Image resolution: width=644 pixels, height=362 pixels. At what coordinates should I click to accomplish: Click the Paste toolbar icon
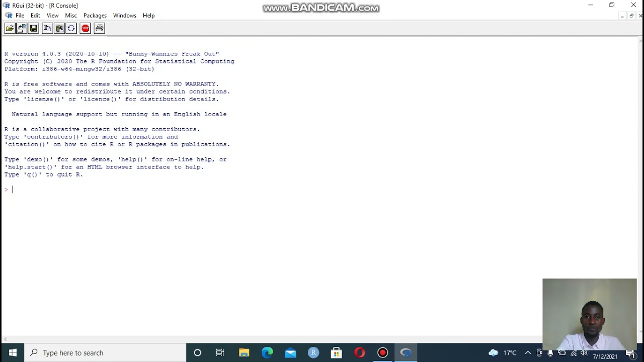click(x=59, y=29)
